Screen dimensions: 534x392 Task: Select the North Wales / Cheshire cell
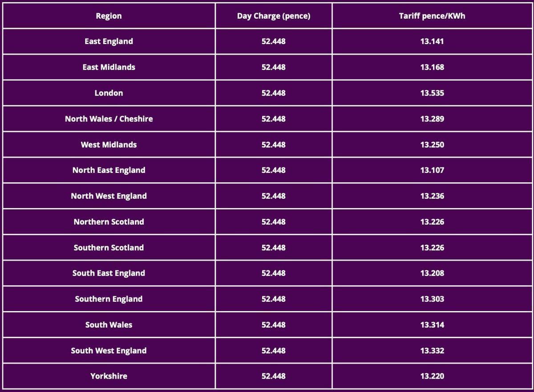(109, 119)
